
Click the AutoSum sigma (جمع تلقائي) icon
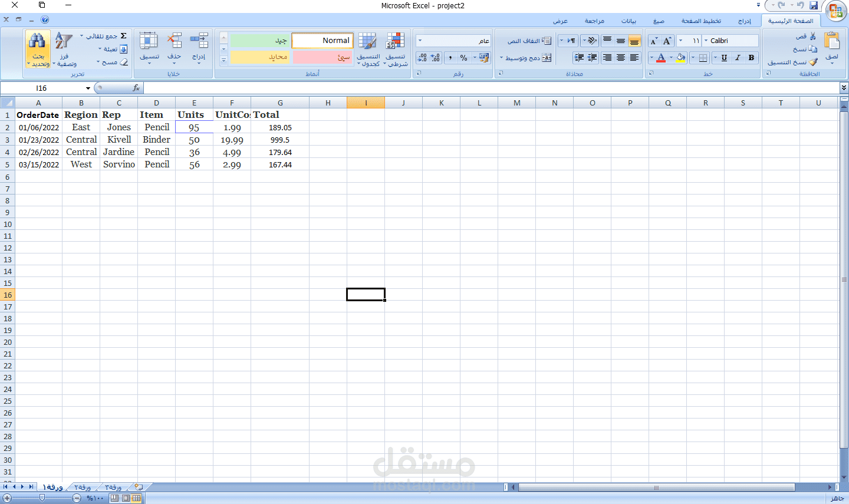tap(123, 36)
